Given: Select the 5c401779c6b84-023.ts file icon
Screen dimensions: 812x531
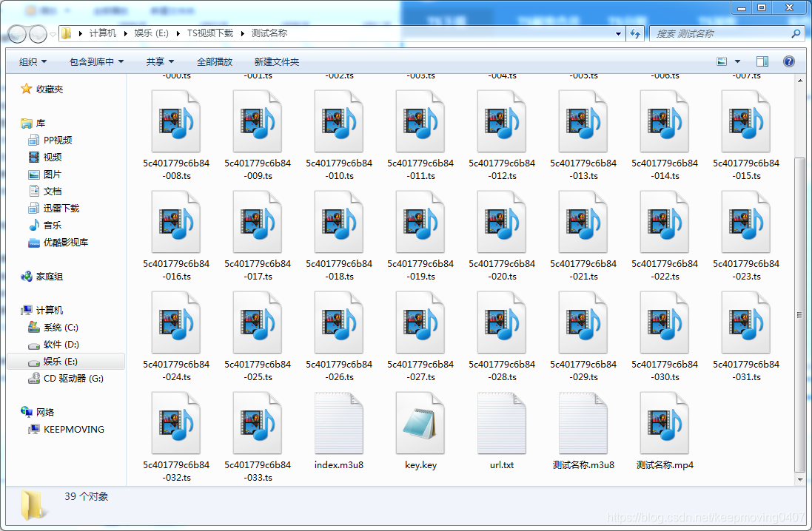Looking at the screenshot, I should point(745,222).
